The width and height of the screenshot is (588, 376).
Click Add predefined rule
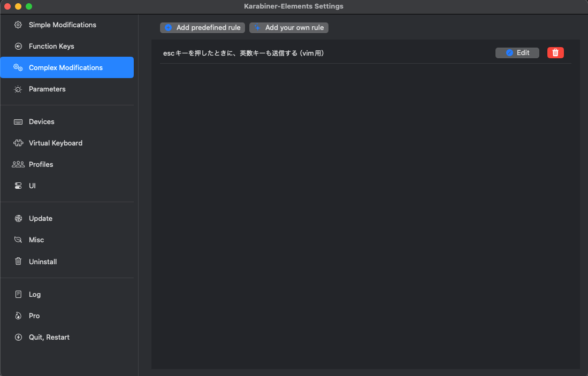coord(202,28)
